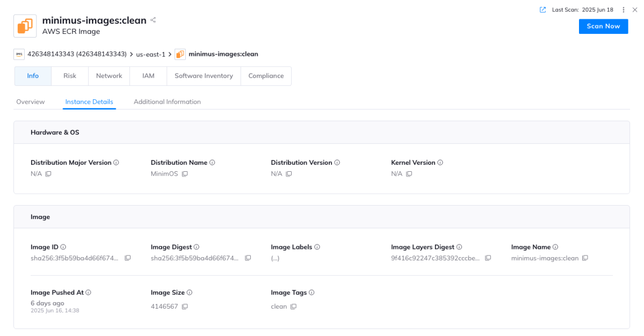This screenshot has height=336, width=644.
Task: Click us-east-1 region in breadcrumb
Action: coord(151,54)
